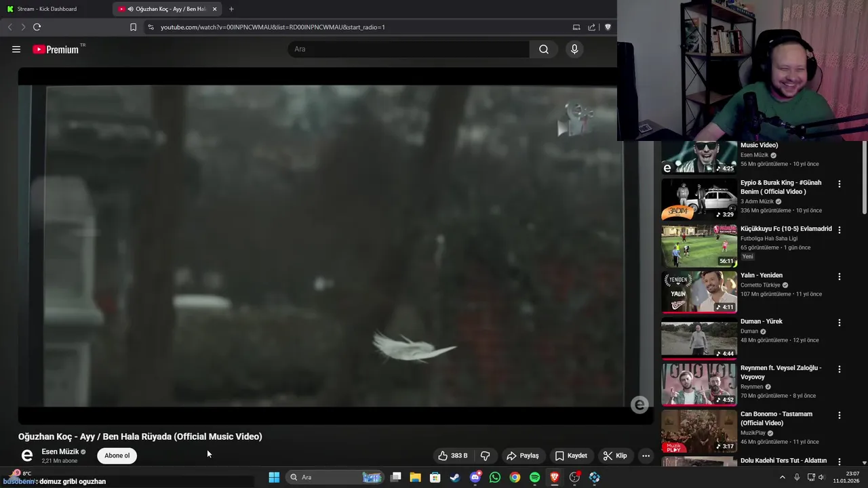
Task: Open Eypio #Günah Benim options menu
Action: pos(840,184)
